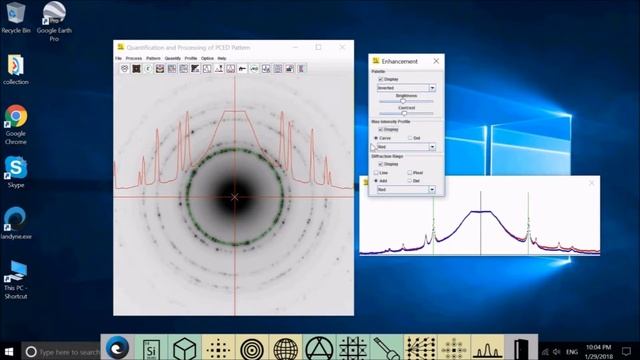Open the File menu
The image size is (640, 360).
point(118,58)
